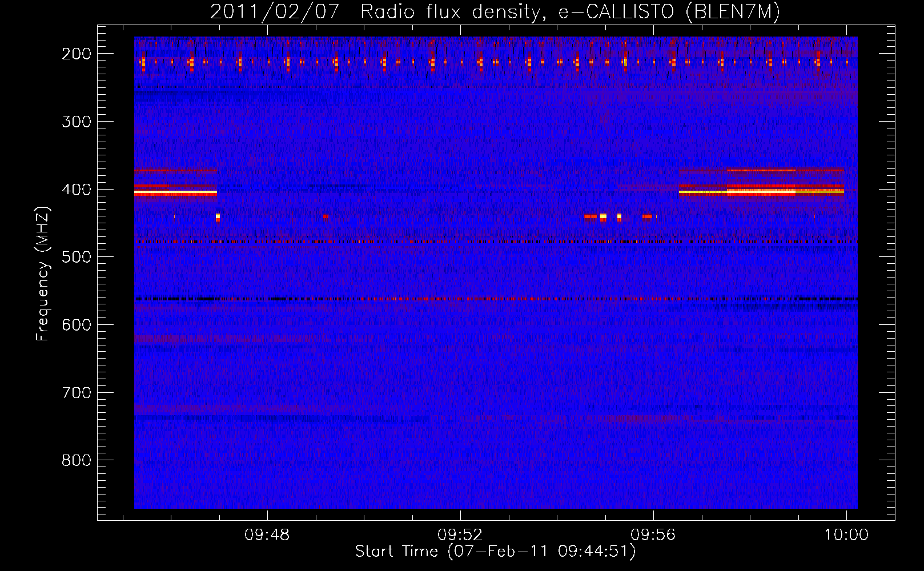Screen dimensions: 924x571
Task: Click the 700 frequency tick label
Action: point(76,393)
